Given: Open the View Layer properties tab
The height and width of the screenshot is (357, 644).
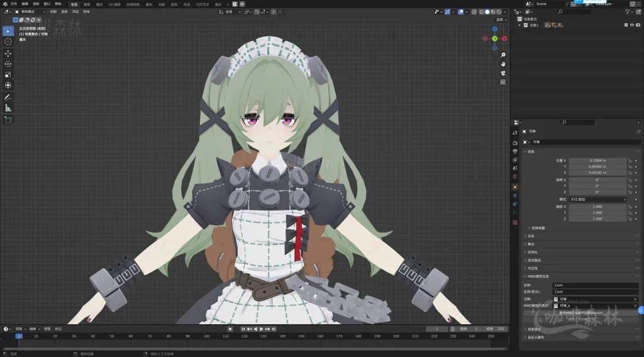Looking at the screenshot, I should pos(515,159).
